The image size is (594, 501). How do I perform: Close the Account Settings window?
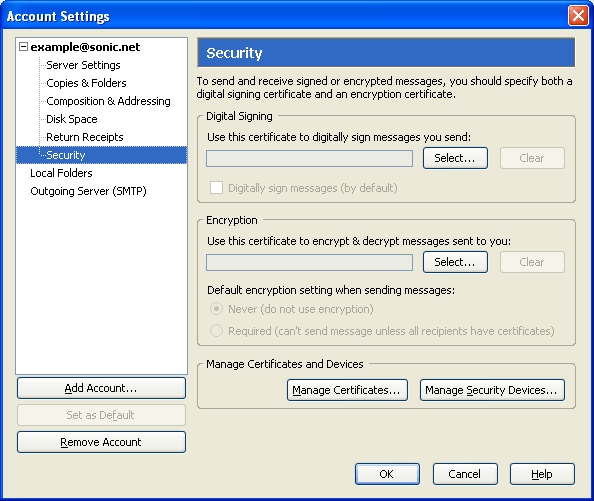tap(578, 16)
